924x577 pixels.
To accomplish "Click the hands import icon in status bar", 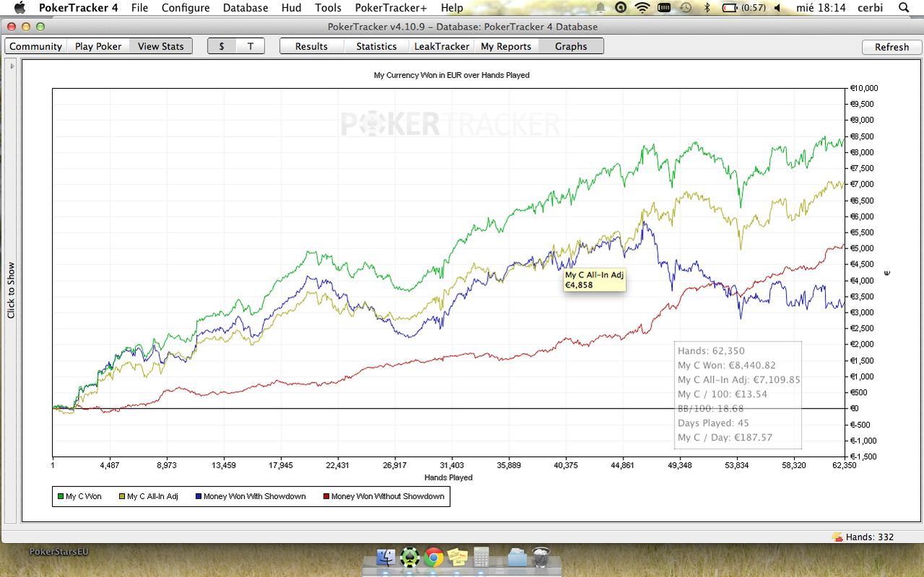I will click(837, 537).
